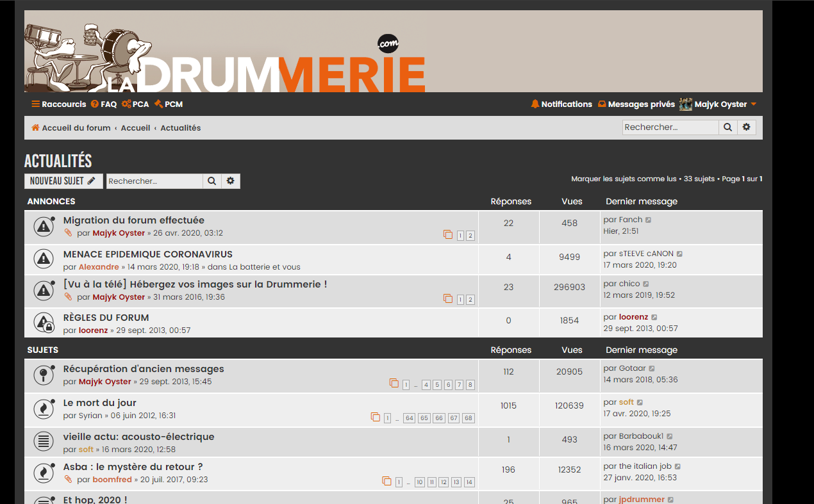The height and width of the screenshot is (504, 814).
Task: Focus the forum search field beside Nouveau sujet
Action: click(x=154, y=181)
